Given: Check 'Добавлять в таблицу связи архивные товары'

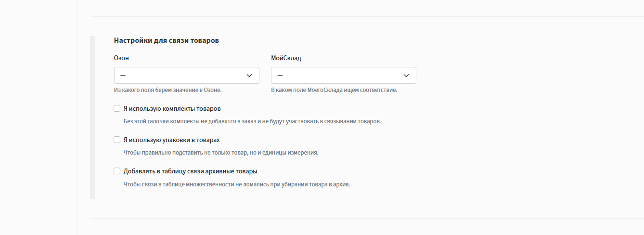Looking at the screenshot, I should coord(117,171).
